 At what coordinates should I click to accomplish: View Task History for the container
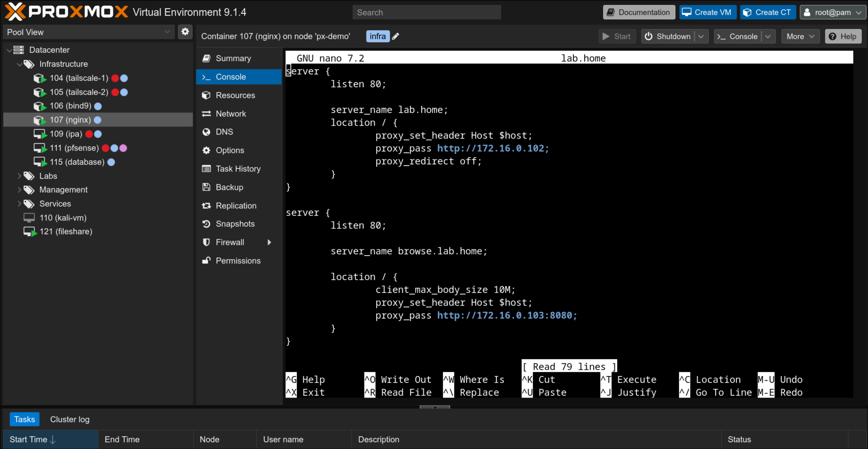(206, 169)
